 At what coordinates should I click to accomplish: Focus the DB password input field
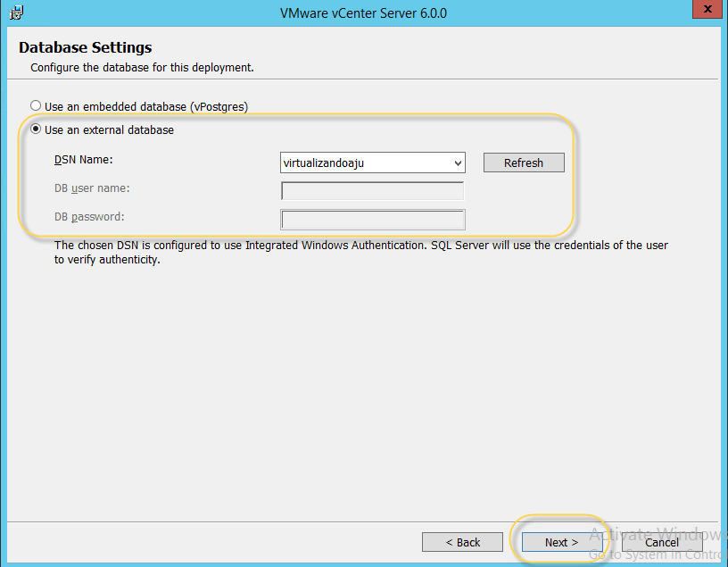[x=372, y=220]
